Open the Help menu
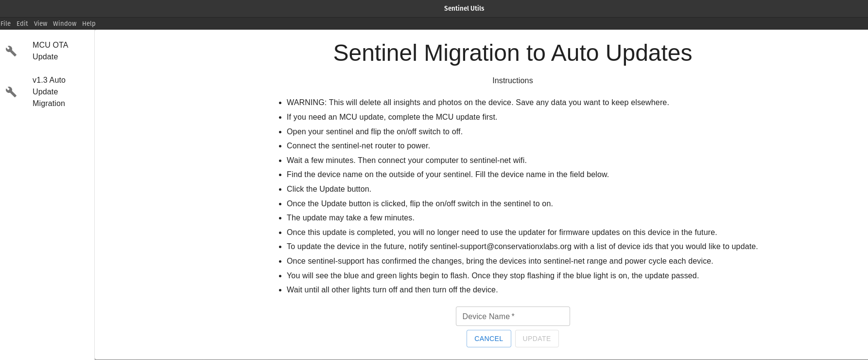Image resolution: width=868 pixels, height=360 pixels. point(89,23)
